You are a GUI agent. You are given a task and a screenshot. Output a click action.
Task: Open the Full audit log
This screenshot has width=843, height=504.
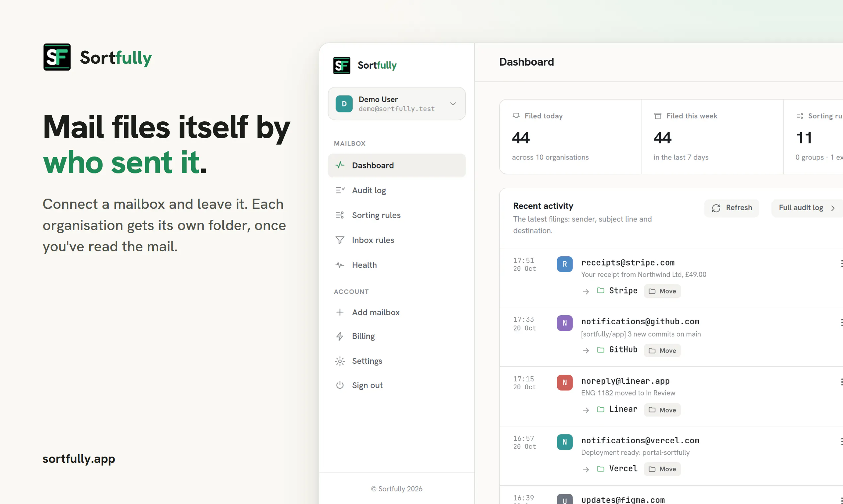tap(806, 208)
